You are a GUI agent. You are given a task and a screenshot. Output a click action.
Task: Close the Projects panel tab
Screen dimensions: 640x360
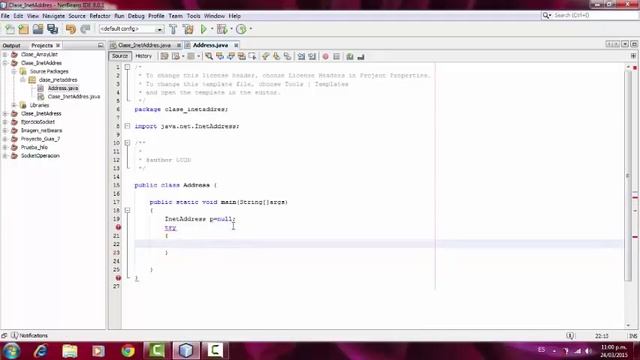tap(58, 45)
